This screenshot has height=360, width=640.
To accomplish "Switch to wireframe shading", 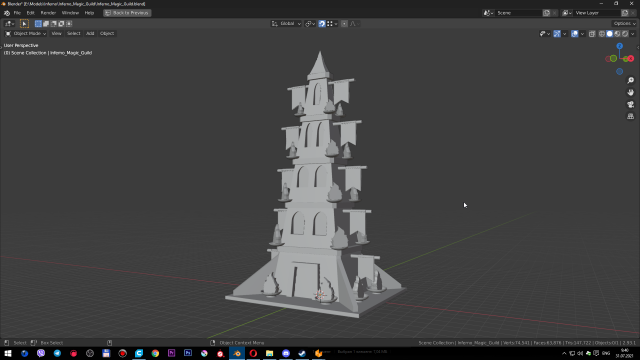I will [602, 34].
